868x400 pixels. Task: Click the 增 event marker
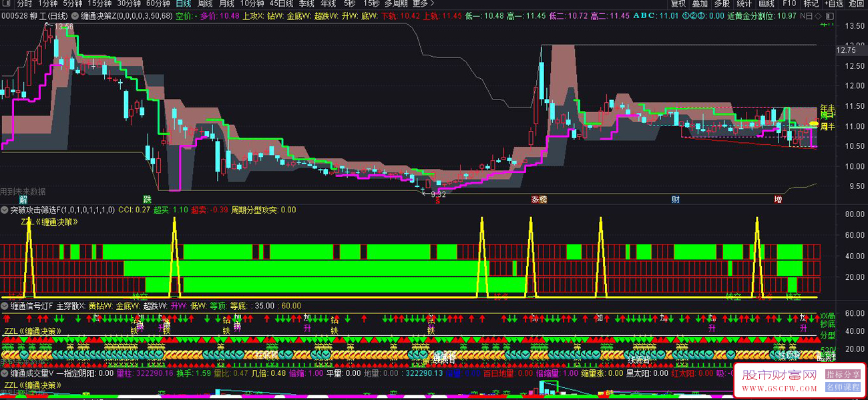click(778, 199)
